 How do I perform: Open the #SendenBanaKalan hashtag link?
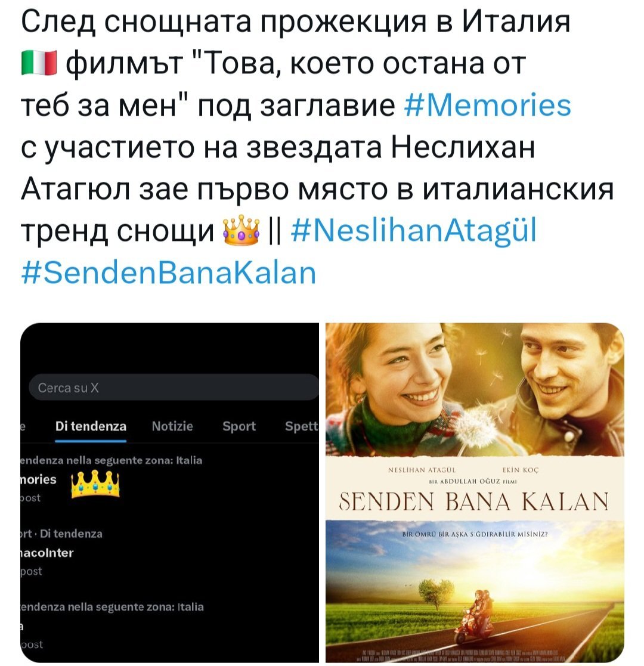point(169,272)
